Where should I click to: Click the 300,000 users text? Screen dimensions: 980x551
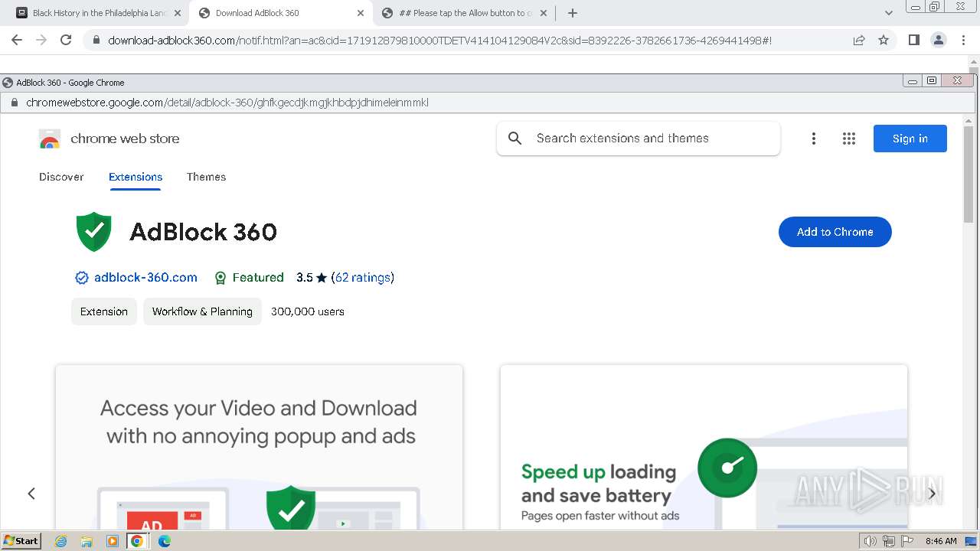[308, 311]
